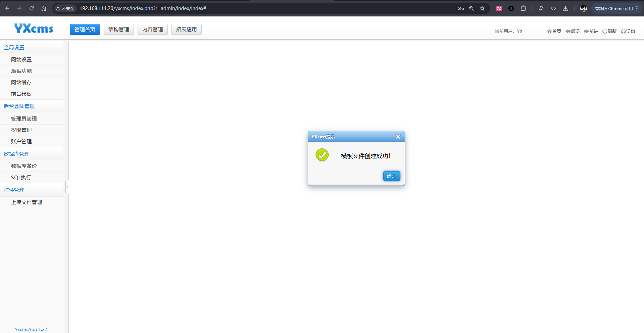Open 网站缓存 in the sidebar

click(x=32, y=83)
